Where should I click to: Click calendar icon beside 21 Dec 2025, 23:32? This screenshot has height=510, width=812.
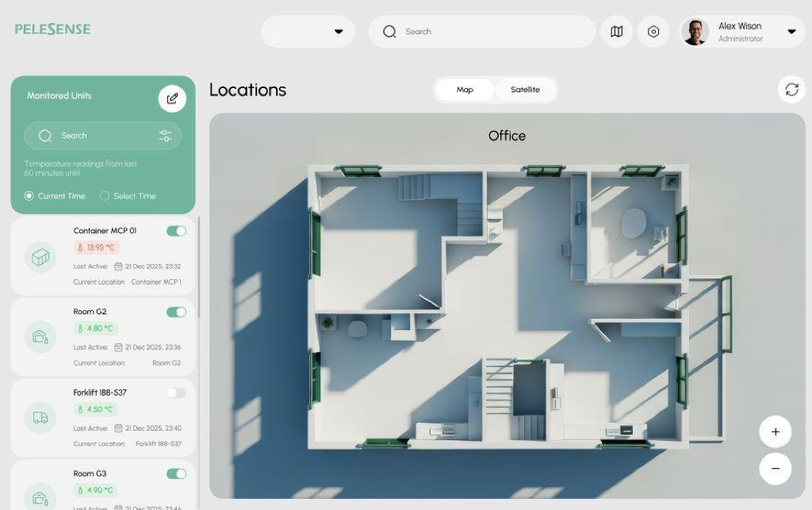click(118, 267)
